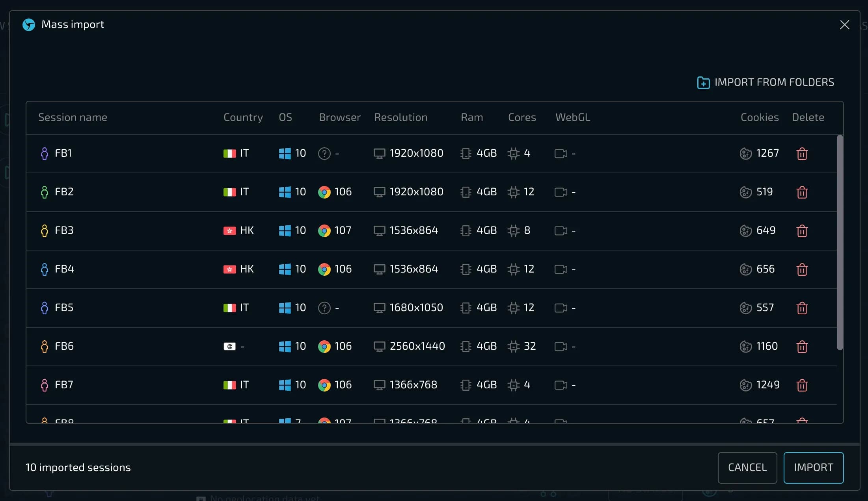Click Chrome browser icon in FB4 row
The height and width of the screenshot is (501, 868).
(324, 269)
